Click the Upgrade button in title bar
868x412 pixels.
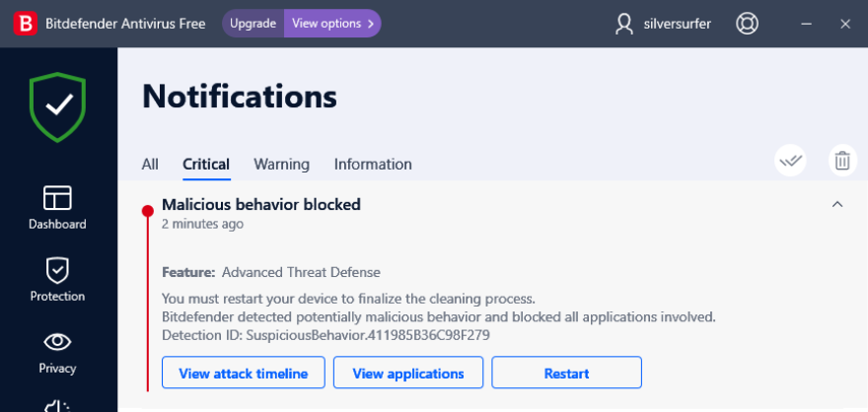[253, 24]
